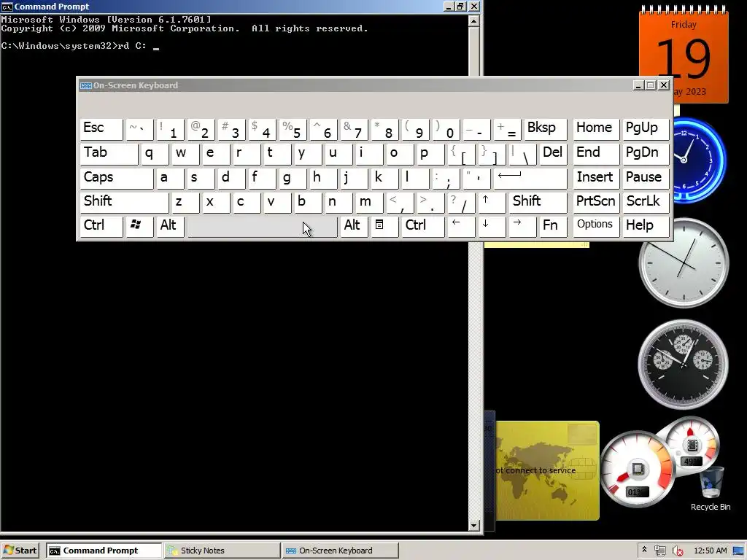Screen dimensions: 747x560
Task: Toggle the right Alt key
Action: tap(354, 226)
